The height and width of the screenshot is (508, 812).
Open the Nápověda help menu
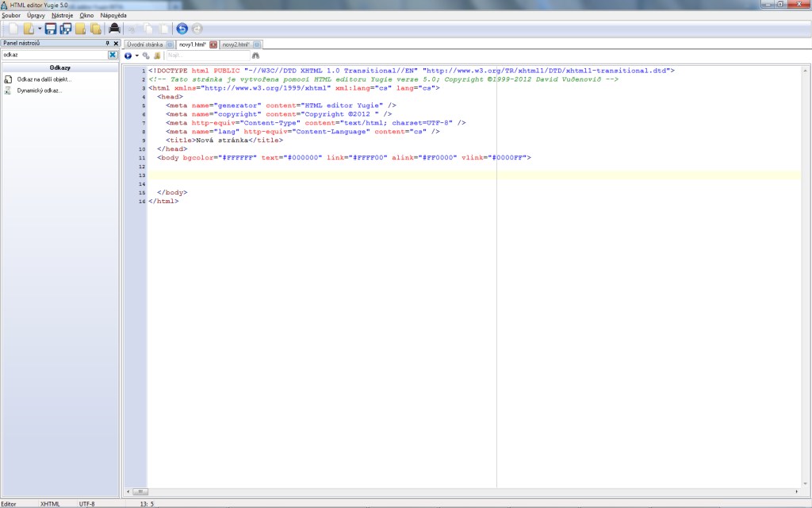point(113,15)
